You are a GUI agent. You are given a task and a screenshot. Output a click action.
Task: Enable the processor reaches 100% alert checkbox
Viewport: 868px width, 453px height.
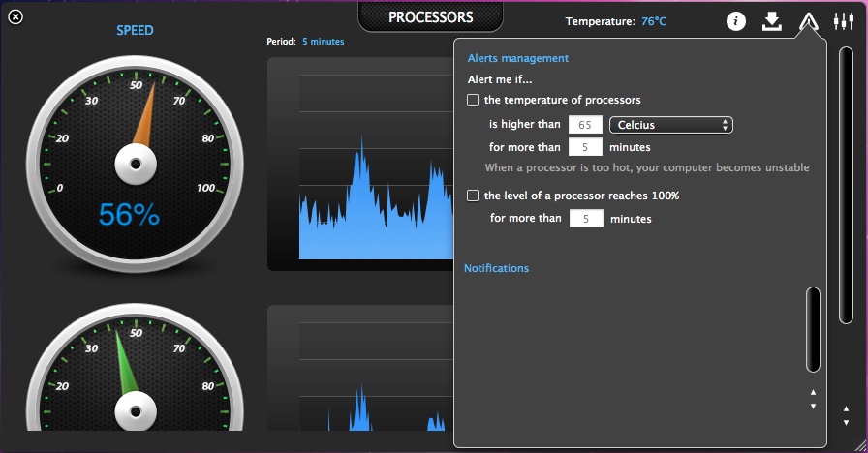coord(473,196)
